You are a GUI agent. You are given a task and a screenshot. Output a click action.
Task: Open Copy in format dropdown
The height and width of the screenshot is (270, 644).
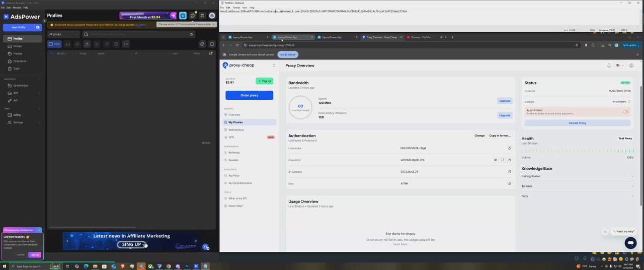500,136
